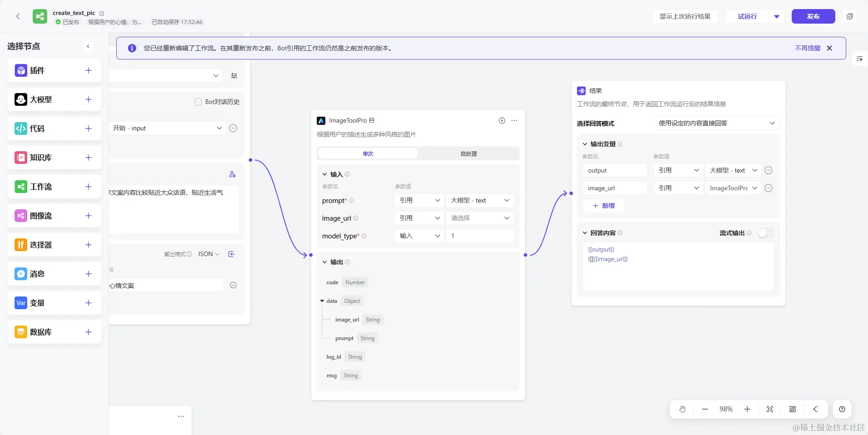Click the 不再提醒 link in the banner

coord(807,48)
